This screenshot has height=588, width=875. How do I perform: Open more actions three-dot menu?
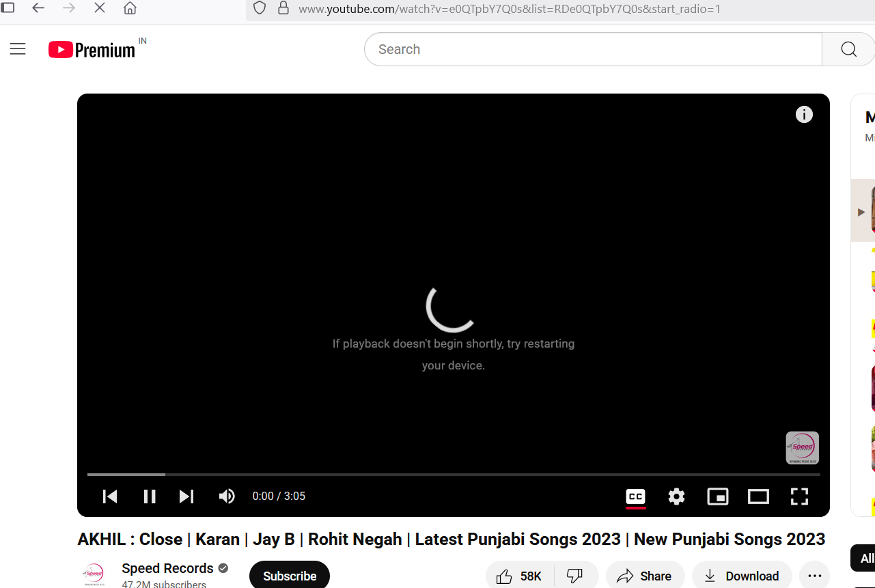pos(814,576)
